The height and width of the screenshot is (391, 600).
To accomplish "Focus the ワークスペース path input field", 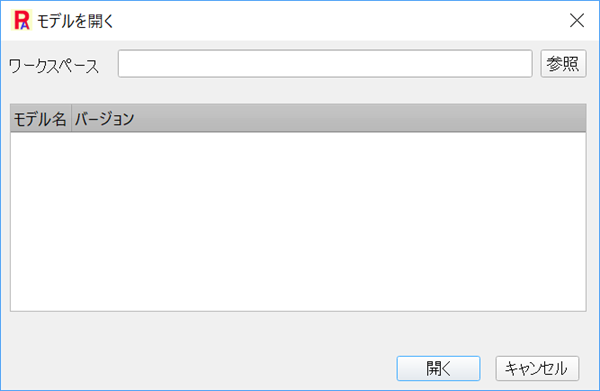I will (x=325, y=64).
